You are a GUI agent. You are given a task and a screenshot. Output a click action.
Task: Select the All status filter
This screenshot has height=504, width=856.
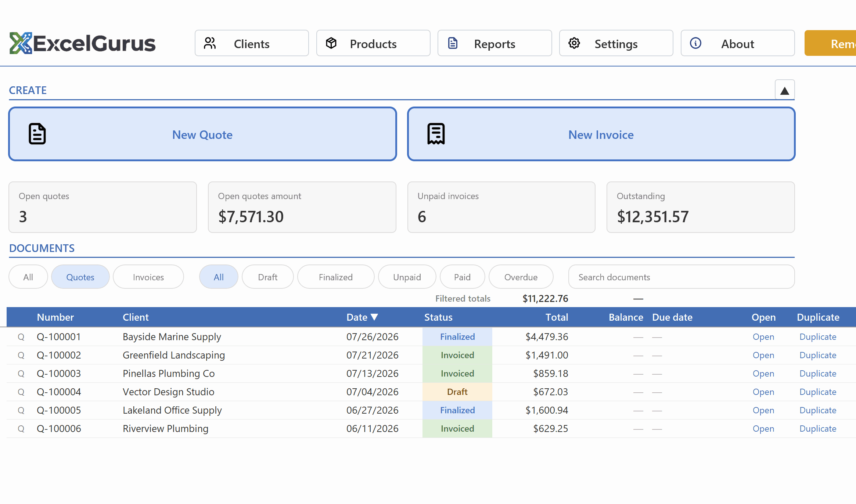coord(219,277)
